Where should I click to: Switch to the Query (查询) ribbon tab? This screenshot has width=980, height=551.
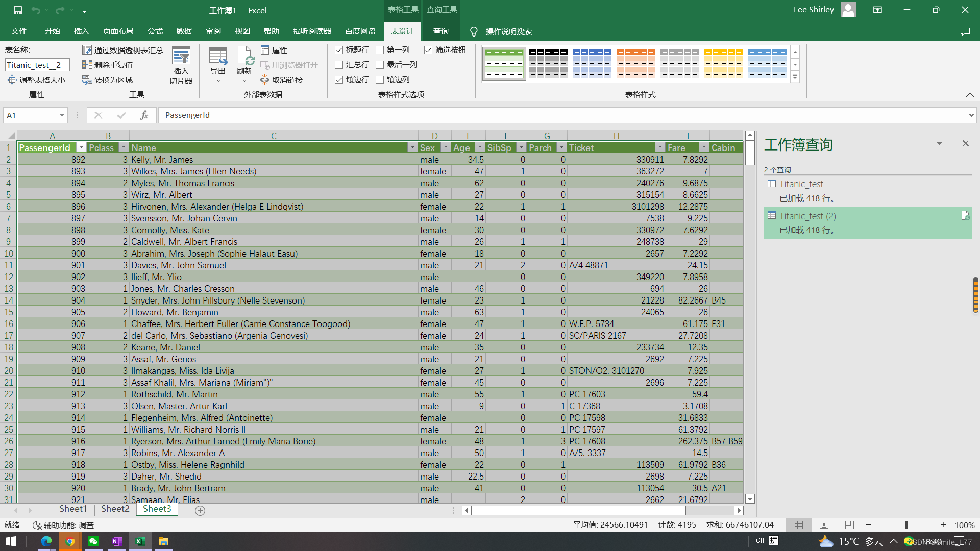(440, 31)
